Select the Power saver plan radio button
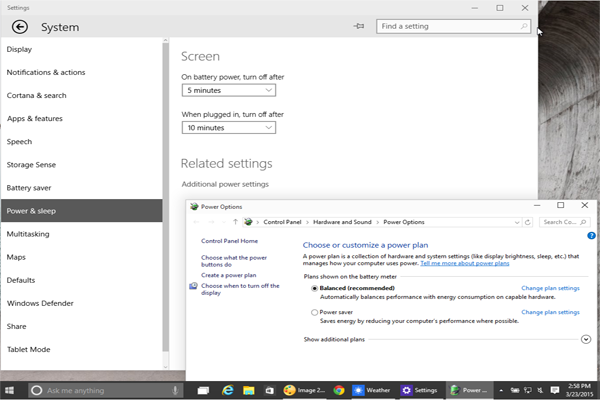The width and height of the screenshot is (600, 400). point(315,312)
